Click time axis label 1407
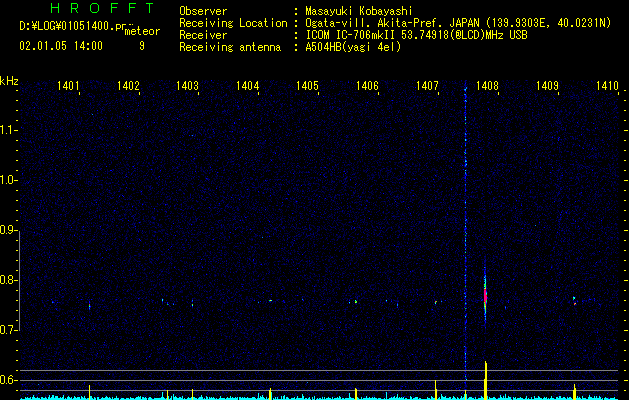Screen dimensions: 629x400 [428, 85]
